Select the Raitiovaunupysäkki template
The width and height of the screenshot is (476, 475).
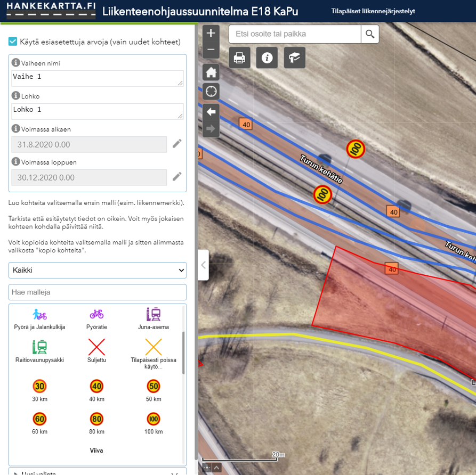pyautogui.click(x=40, y=352)
